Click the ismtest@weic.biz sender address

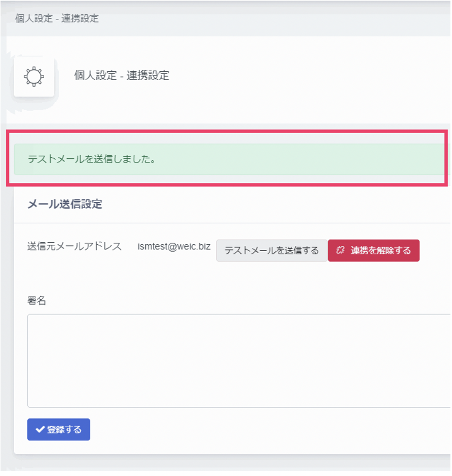[174, 246]
